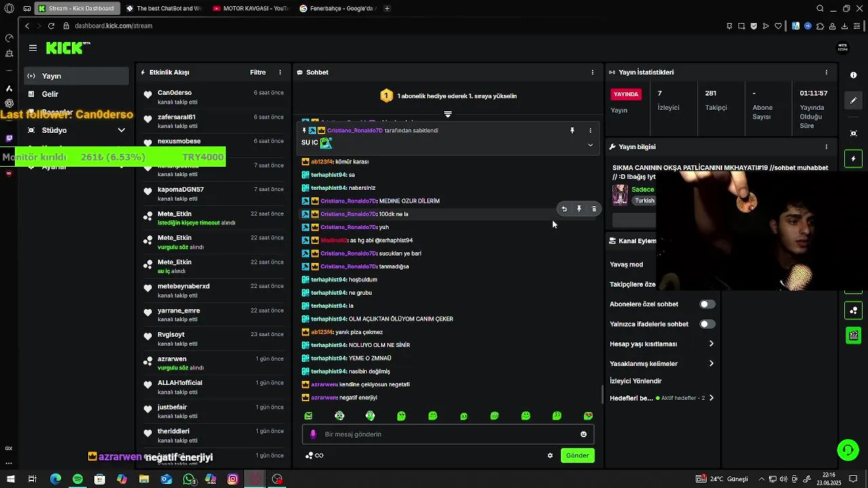Click the Turkish language tag
868x488 pixels.
tap(645, 201)
